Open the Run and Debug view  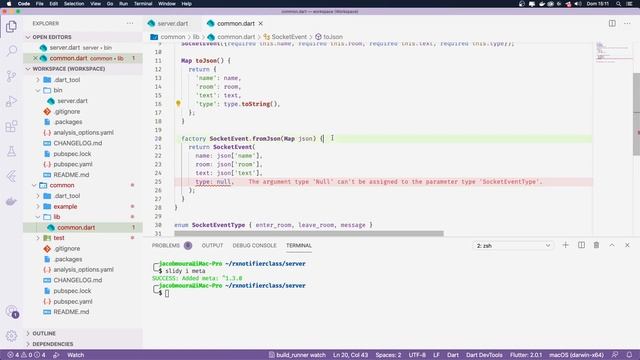[x=11, y=101]
